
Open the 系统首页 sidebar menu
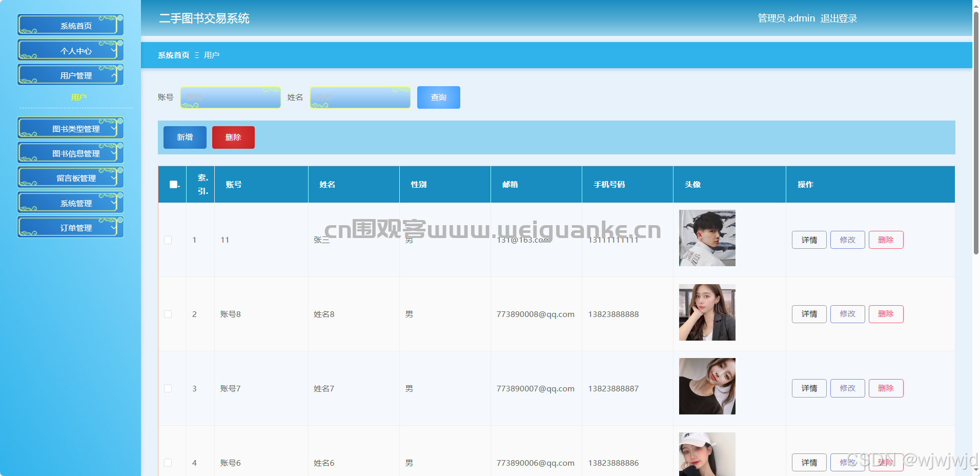71,25
